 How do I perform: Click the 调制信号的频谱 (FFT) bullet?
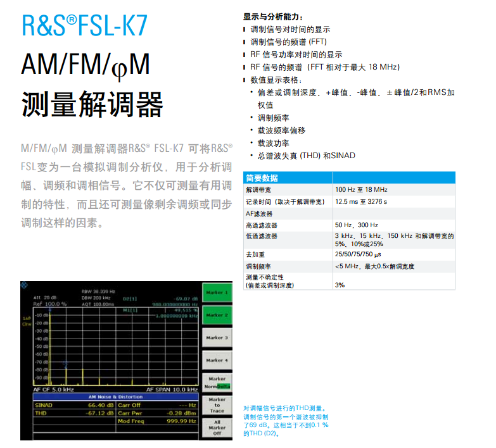[x=288, y=42]
